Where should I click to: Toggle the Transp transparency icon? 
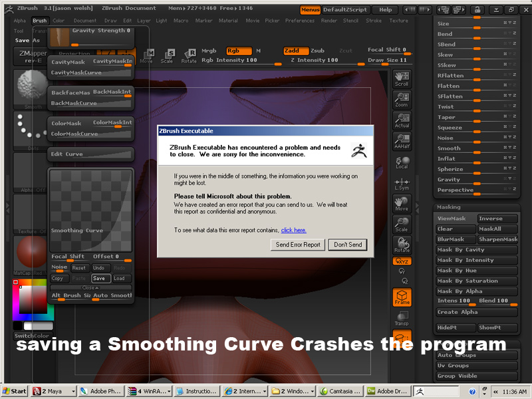(x=402, y=319)
